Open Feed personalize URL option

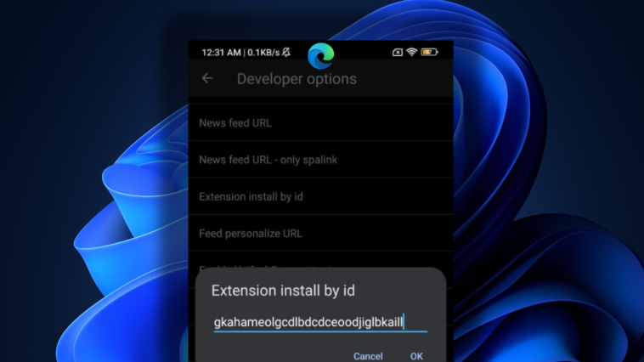tap(321, 234)
